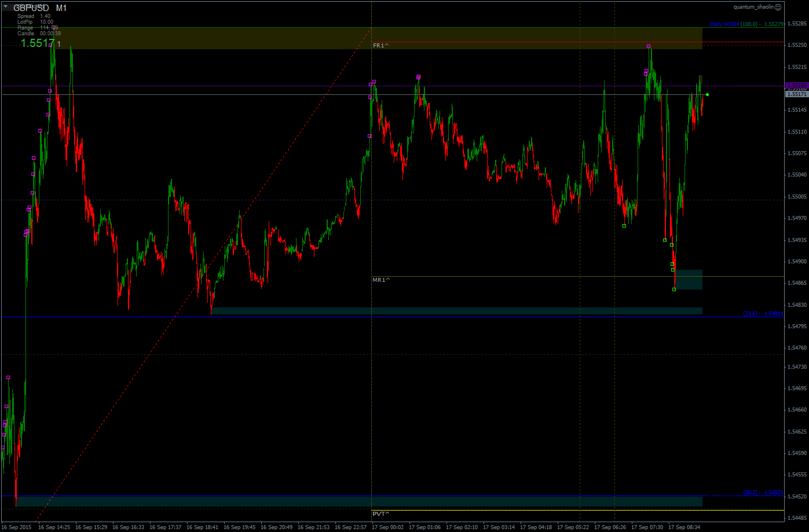This screenshot has height=532, width=809.
Task: Select the Spread 1.40 info label
Action: click(x=34, y=16)
